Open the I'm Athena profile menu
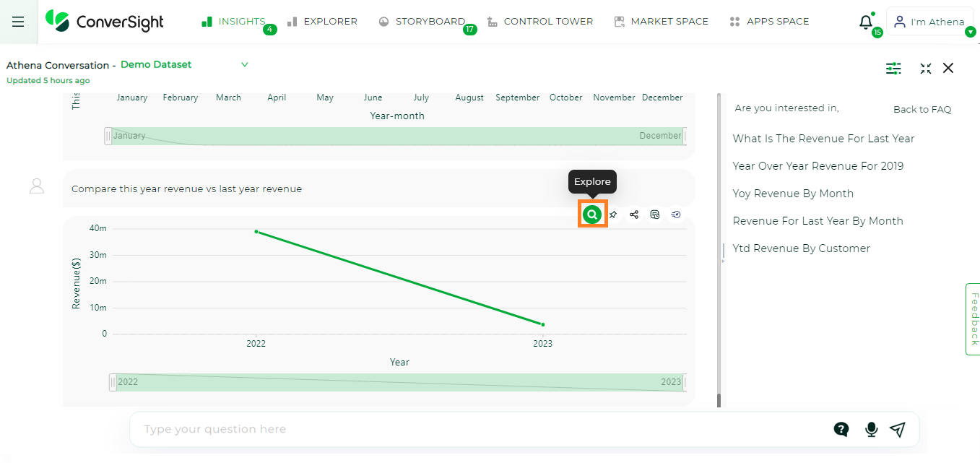This screenshot has width=980, height=463. [x=929, y=22]
